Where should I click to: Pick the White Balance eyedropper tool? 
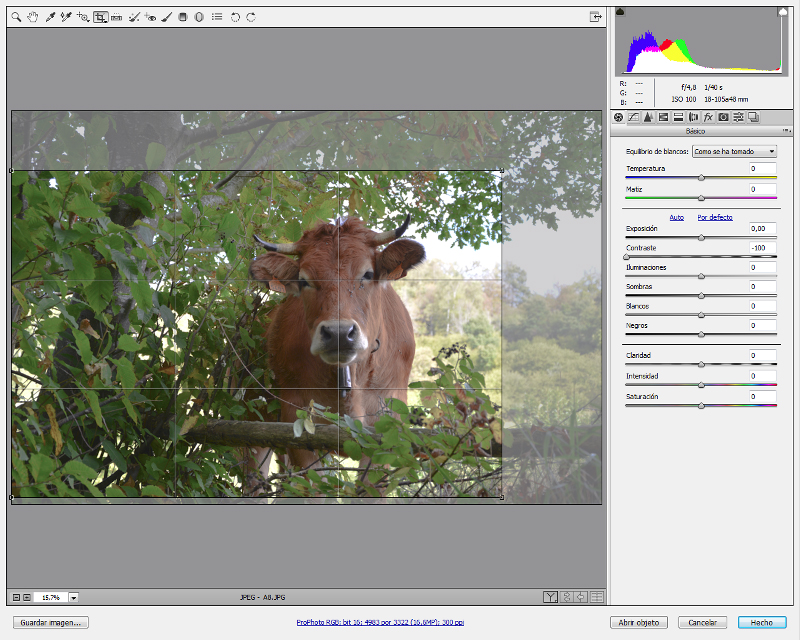pos(50,17)
